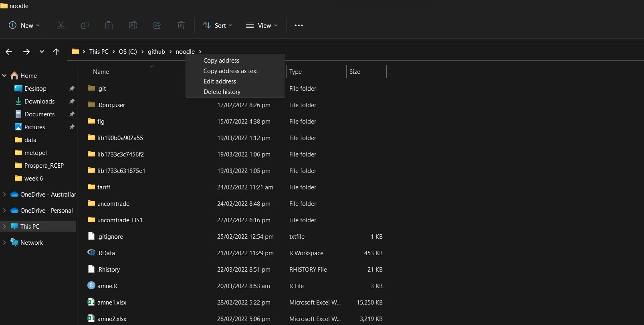The width and height of the screenshot is (644, 325).
Task: Click the Delete trash can icon
Action: [x=181, y=25]
